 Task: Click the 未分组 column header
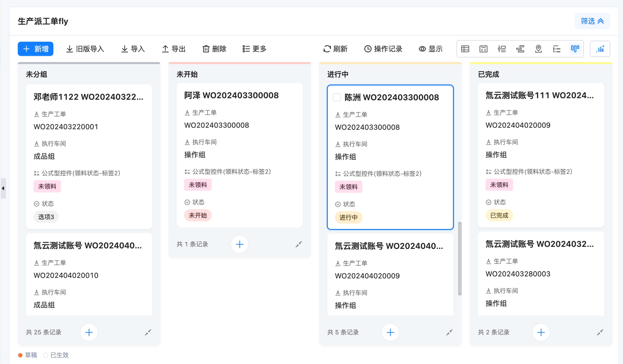[x=37, y=74]
